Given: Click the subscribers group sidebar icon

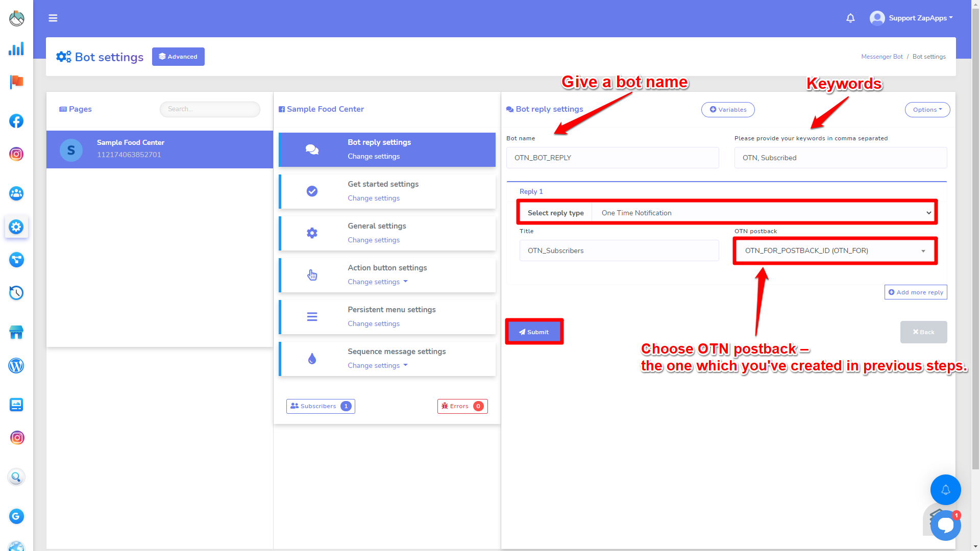Looking at the screenshot, I should coord(16,193).
